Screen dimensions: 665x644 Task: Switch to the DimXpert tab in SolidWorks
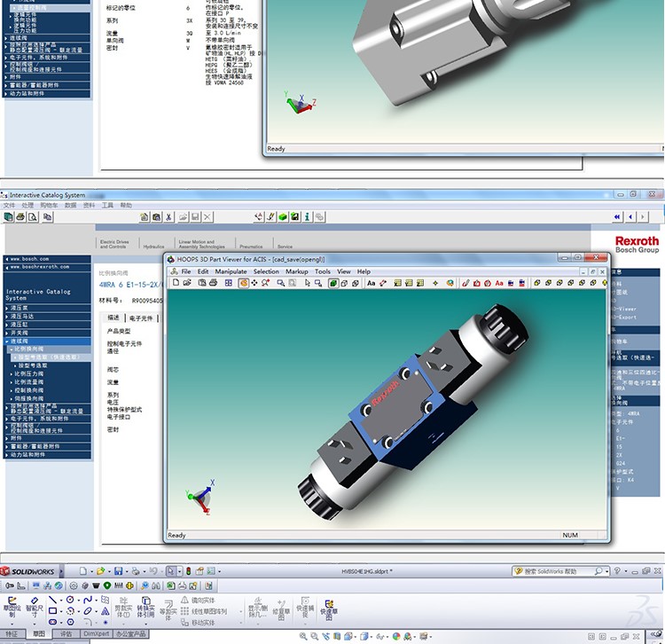(97, 634)
